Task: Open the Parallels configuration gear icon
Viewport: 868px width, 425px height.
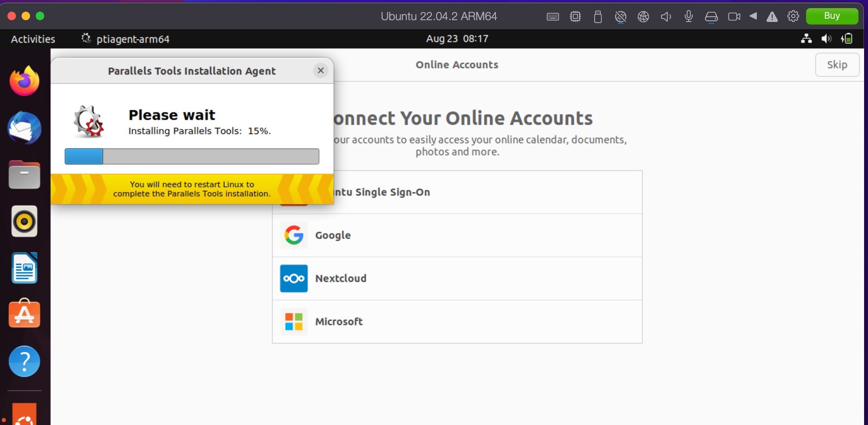Action: (x=793, y=16)
